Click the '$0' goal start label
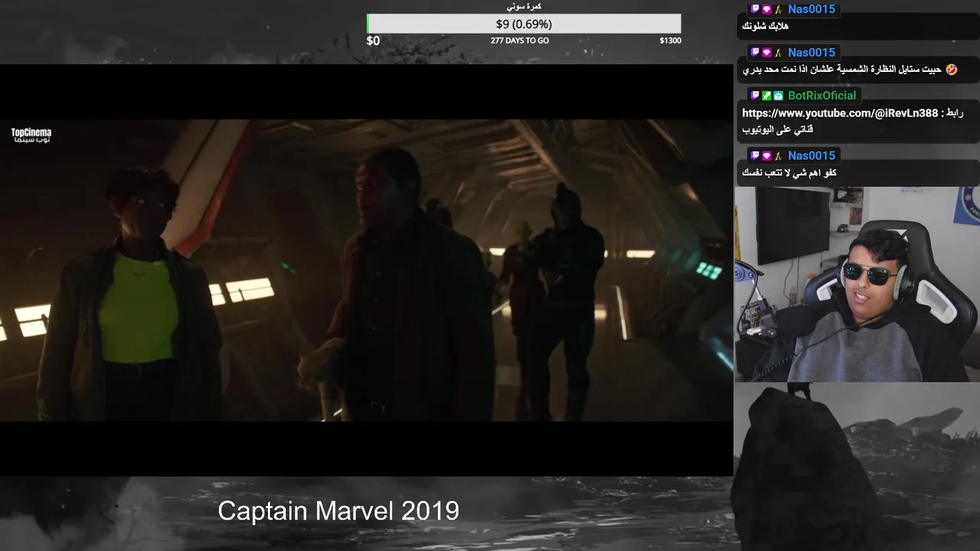 tap(373, 41)
